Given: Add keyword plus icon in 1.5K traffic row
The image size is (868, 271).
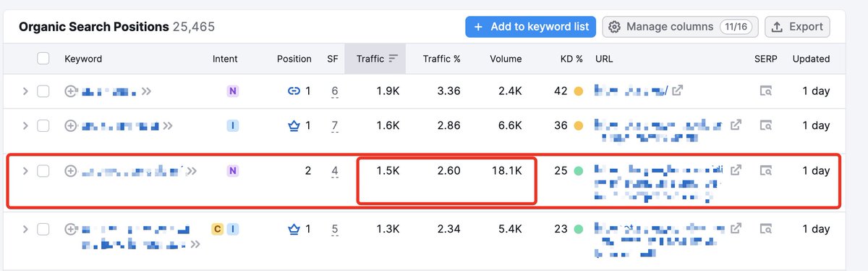Looking at the screenshot, I should pos(71,171).
